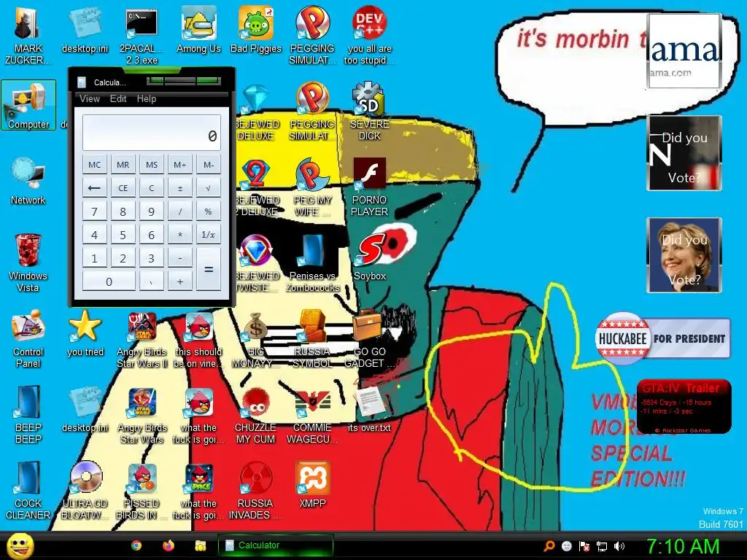Open the PORNO PLAYER flash icon
The height and width of the screenshot is (560, 747).
click(x=369, y=186)
